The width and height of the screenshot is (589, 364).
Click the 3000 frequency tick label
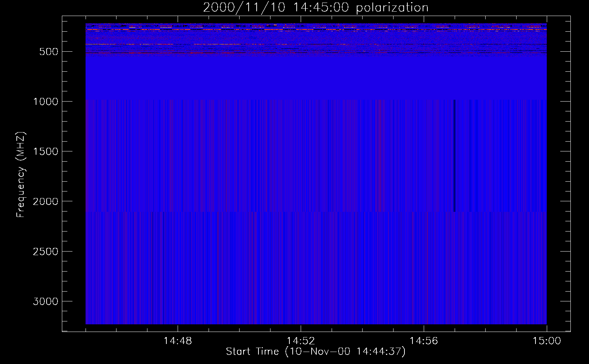click(x=45, y=301)
